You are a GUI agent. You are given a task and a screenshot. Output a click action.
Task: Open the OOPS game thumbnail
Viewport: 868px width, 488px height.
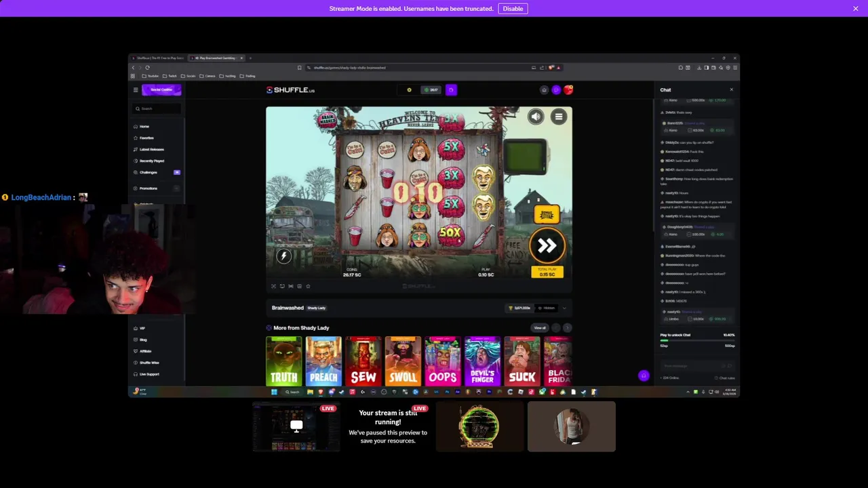click(443, 361)
